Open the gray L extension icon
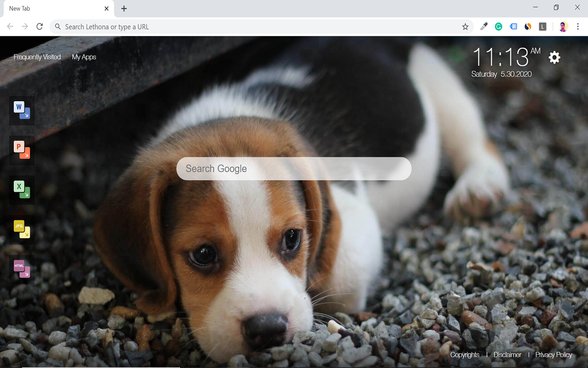Screen dimensions: 588x368 (x=543, y=26)
